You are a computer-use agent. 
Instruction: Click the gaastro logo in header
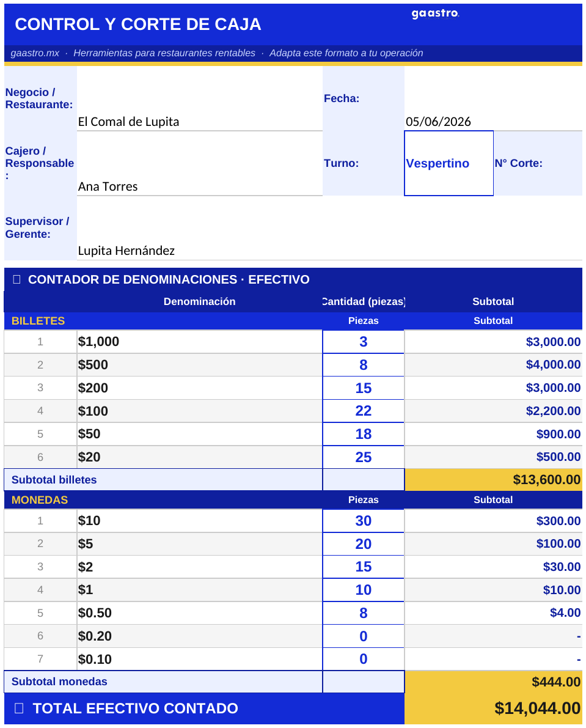(434, 14)
